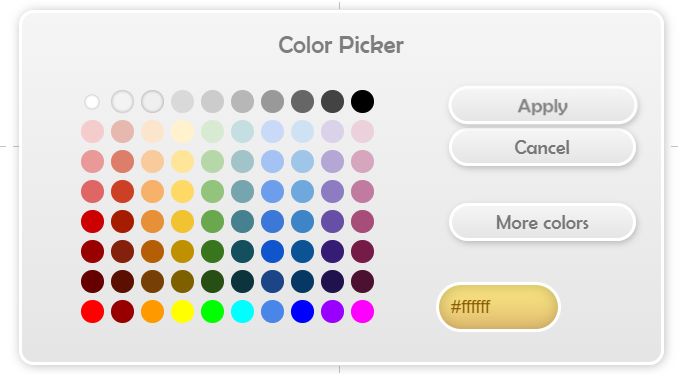Click the Apply button
Screen dimensions: 681x374
pyautogui.click(x=542, y=106)
